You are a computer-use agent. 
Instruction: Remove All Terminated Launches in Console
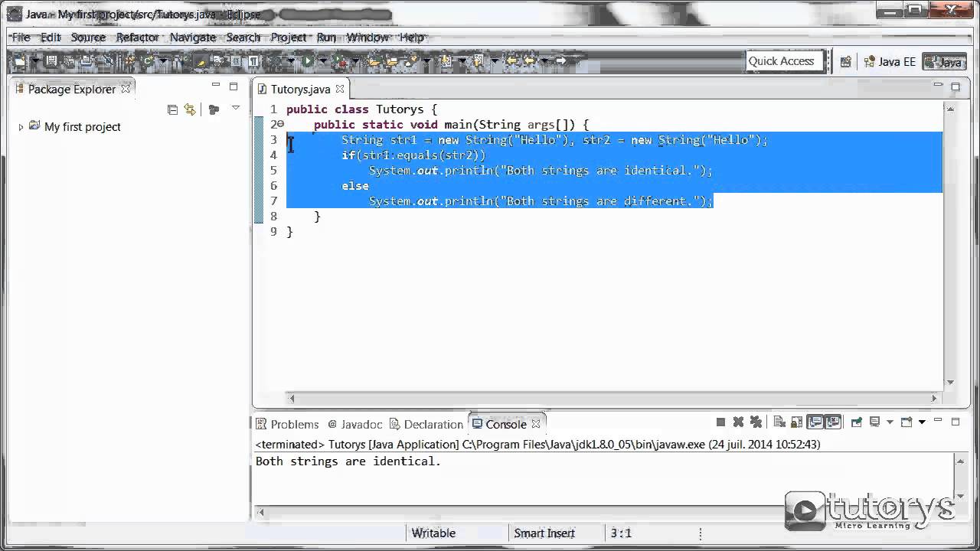point(756,422)
